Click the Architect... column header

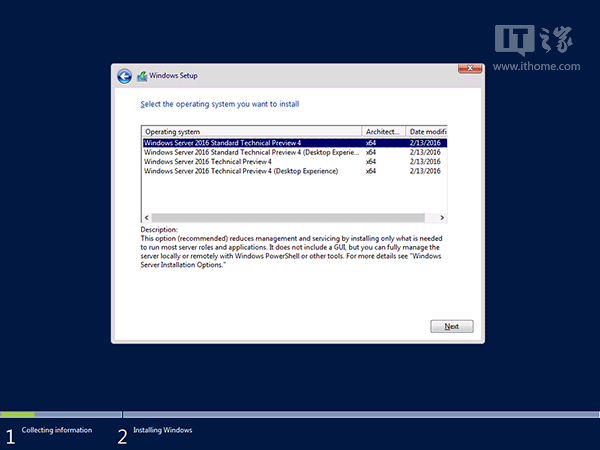click(x=384, y=132)
